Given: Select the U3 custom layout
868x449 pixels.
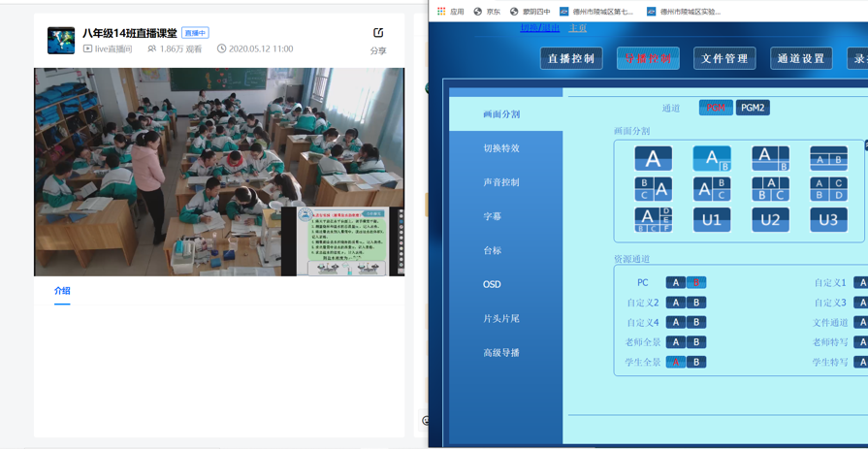Looking at the screenshot, I should click(x=828, y=220).
